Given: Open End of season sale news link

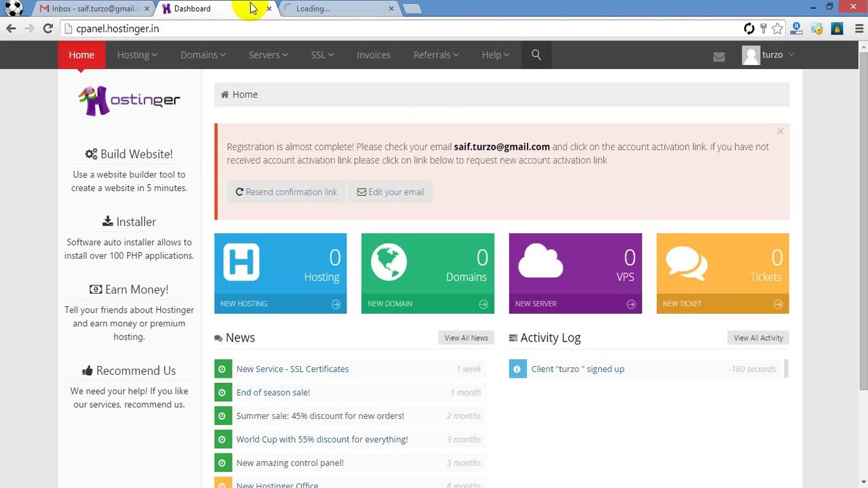Looking at the screenshot, I should (273, 392).
